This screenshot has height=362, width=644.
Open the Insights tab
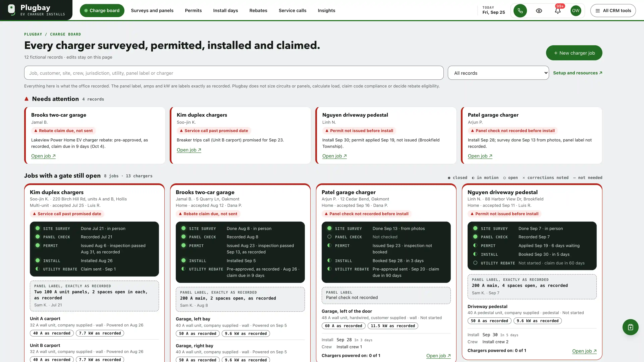pyautogui.click(x=326, y=11)
